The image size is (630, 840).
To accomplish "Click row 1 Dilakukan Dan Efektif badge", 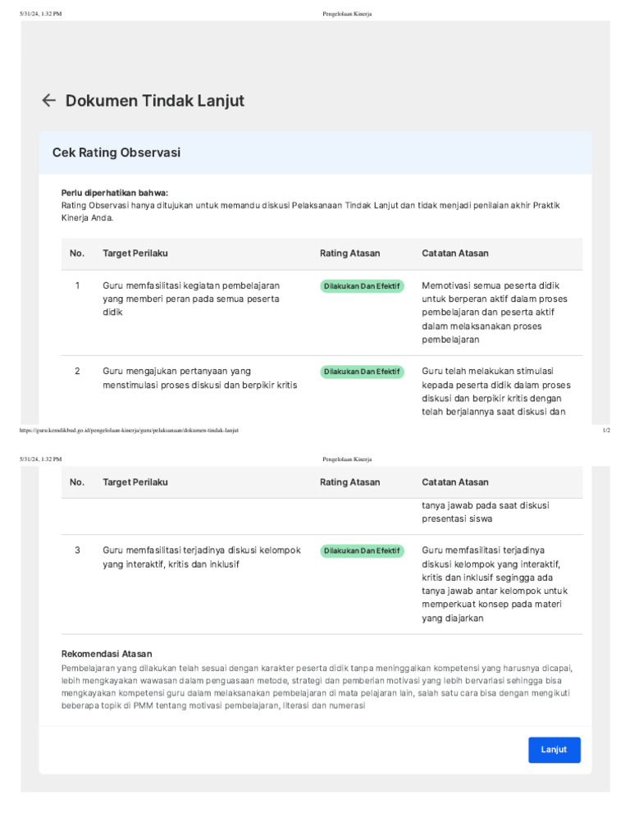I will coord(362,286).
